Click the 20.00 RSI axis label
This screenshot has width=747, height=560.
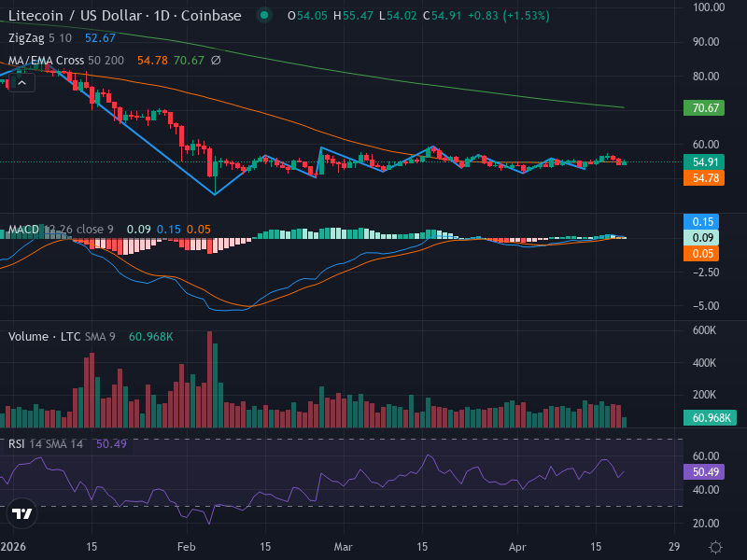click(x=706, y=524)
